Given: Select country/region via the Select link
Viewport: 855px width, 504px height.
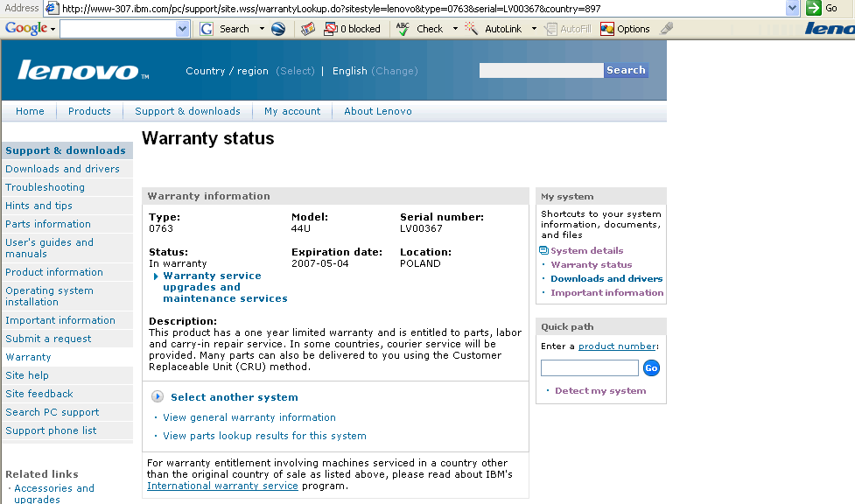Looking at the screenshot, I should tap(295, 71).
